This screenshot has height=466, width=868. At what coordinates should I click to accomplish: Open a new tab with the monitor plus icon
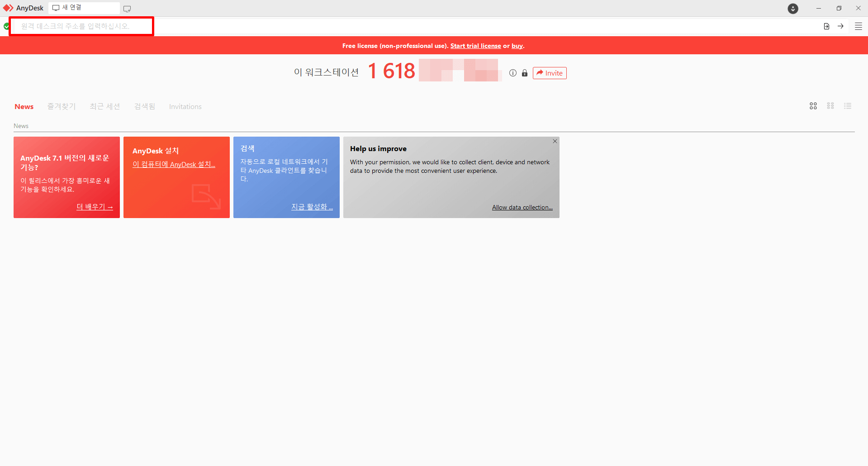pyautogui.click(x=127, y=9)
